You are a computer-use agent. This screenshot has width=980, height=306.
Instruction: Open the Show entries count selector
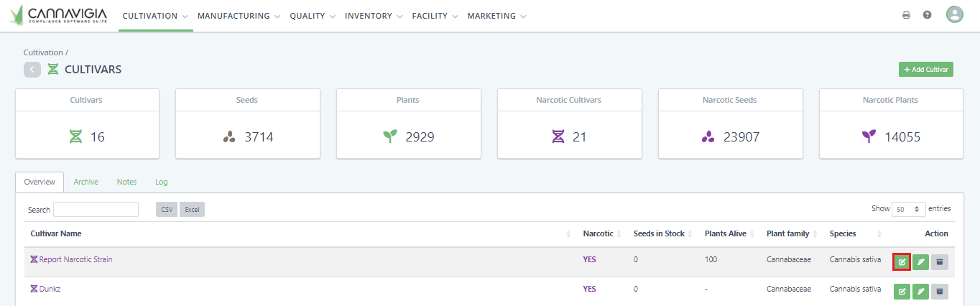[x=908, y=209]
